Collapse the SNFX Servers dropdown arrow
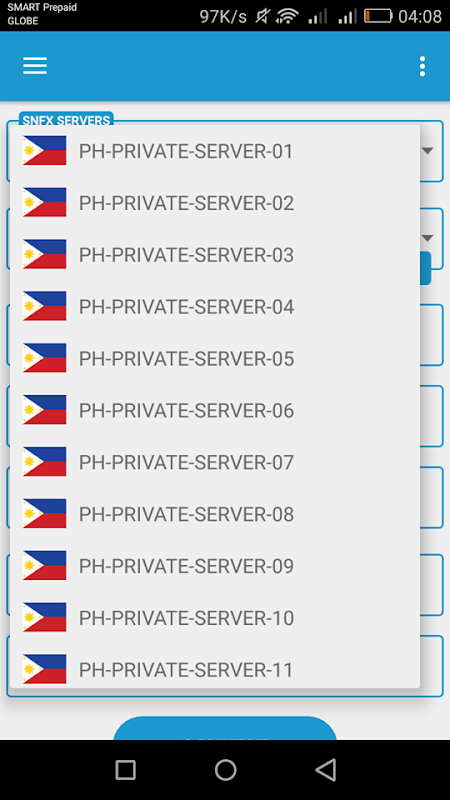 click(428, 151)
